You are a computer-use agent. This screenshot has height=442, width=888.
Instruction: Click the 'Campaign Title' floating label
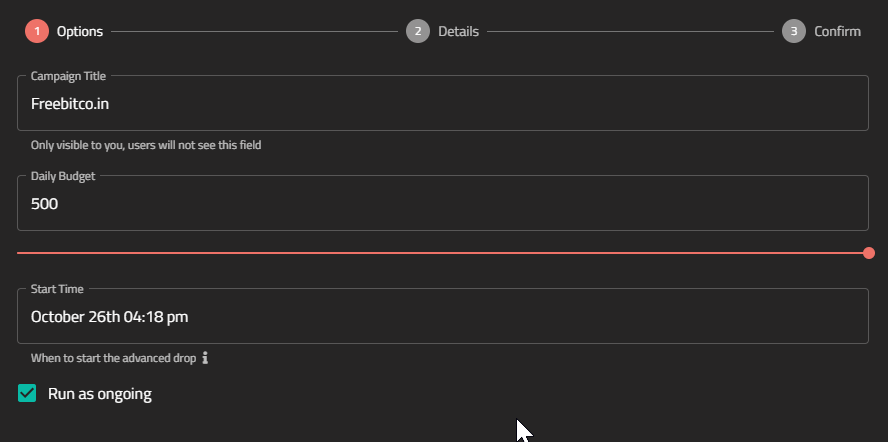tap(68, 76)
